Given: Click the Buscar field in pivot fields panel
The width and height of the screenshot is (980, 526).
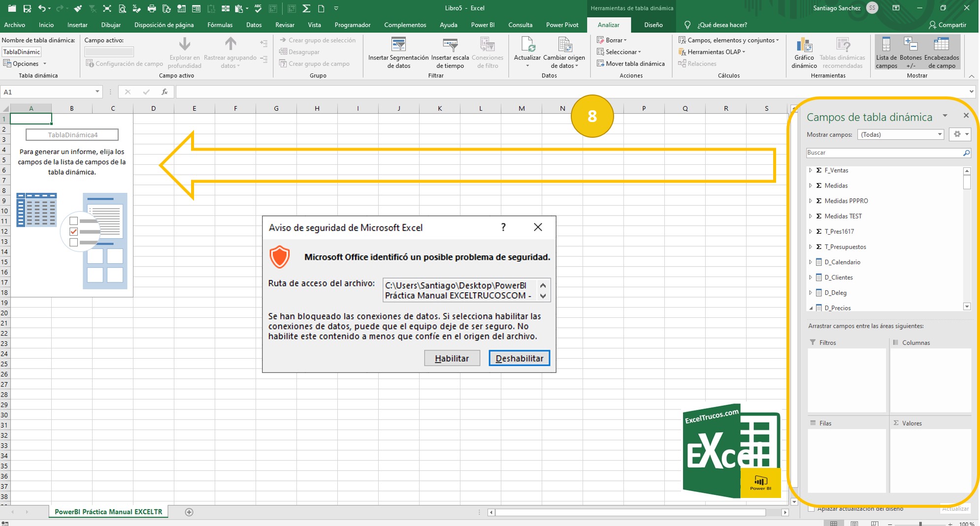Looking at the screenshot, I should point(884,153).
